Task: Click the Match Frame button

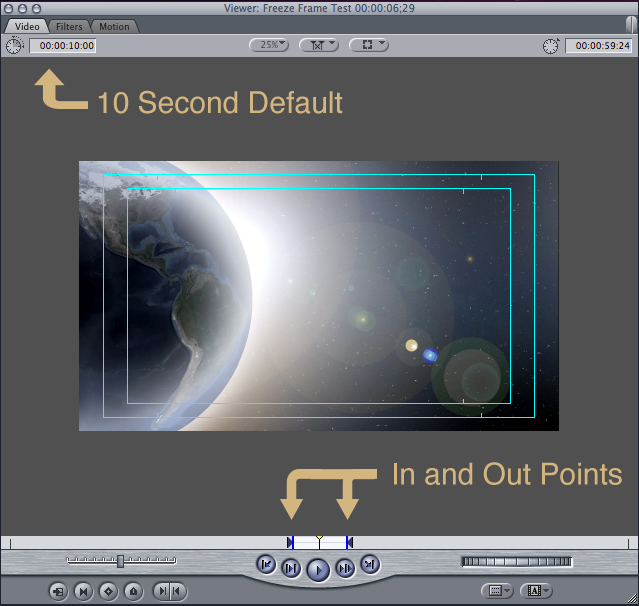Action: pos(58,591)
